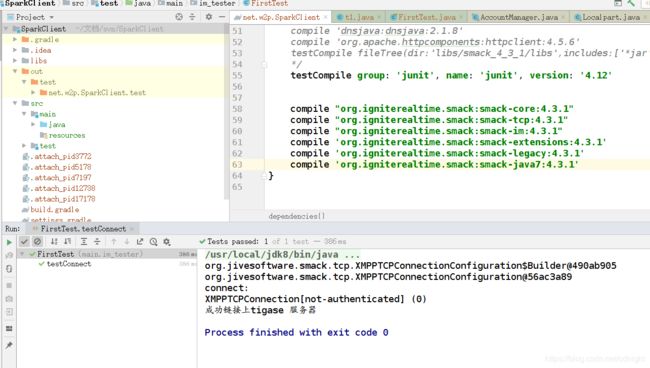
Task: Collapse the out/test folder
Action: pos(24,82)
